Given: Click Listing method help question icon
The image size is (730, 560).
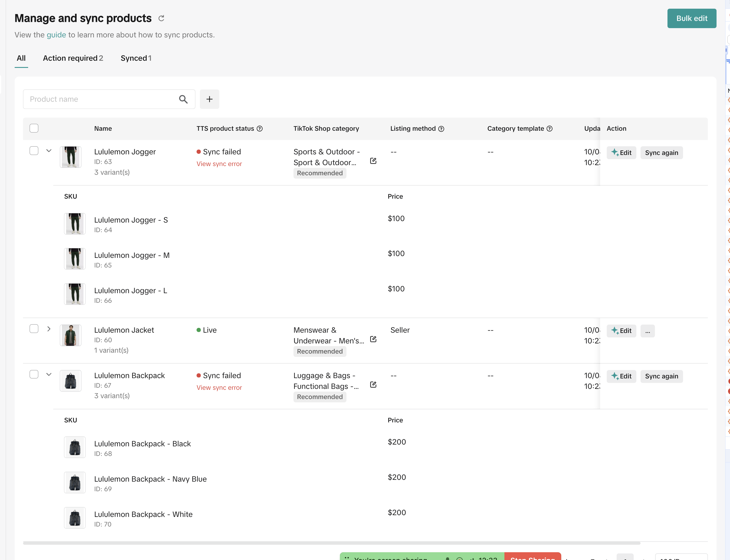Looking at the screenshot, I should [x=441, y=129].
